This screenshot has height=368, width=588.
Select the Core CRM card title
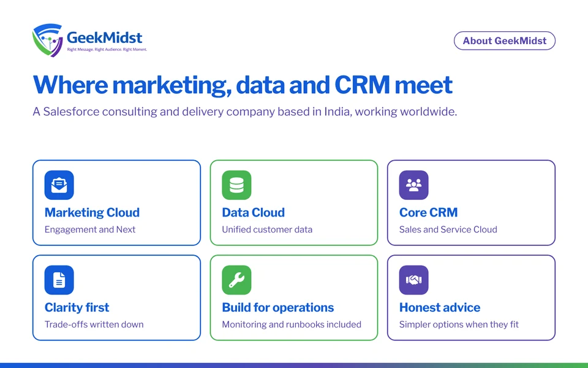pos(428,213)
